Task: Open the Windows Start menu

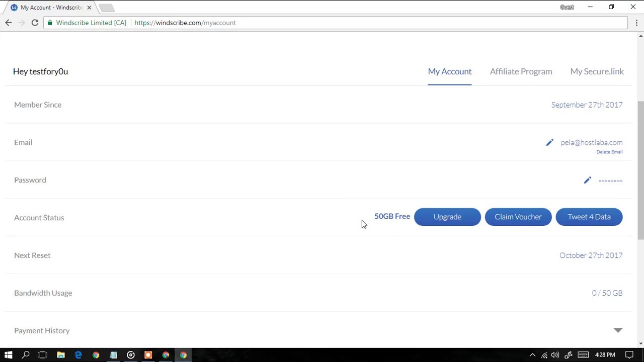Action: [9, 355]
